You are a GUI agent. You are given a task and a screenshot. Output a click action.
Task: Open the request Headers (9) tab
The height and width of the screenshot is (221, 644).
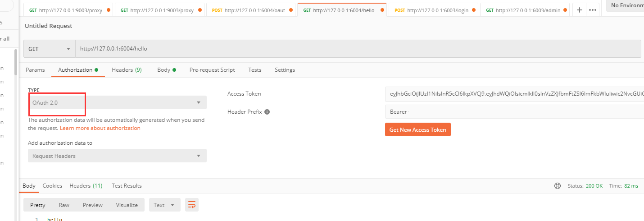point(127,70)
